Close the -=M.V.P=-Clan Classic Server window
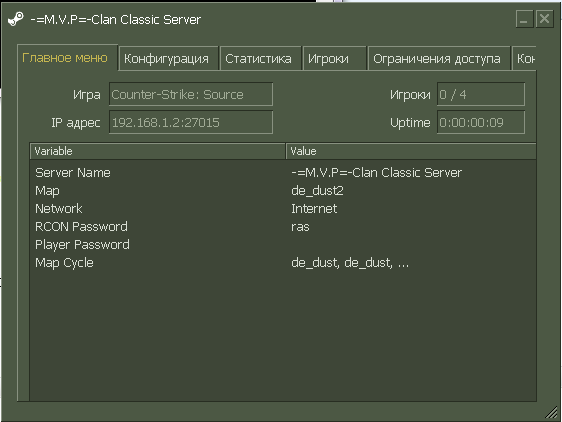562x422 pixels. pos(544,19)
